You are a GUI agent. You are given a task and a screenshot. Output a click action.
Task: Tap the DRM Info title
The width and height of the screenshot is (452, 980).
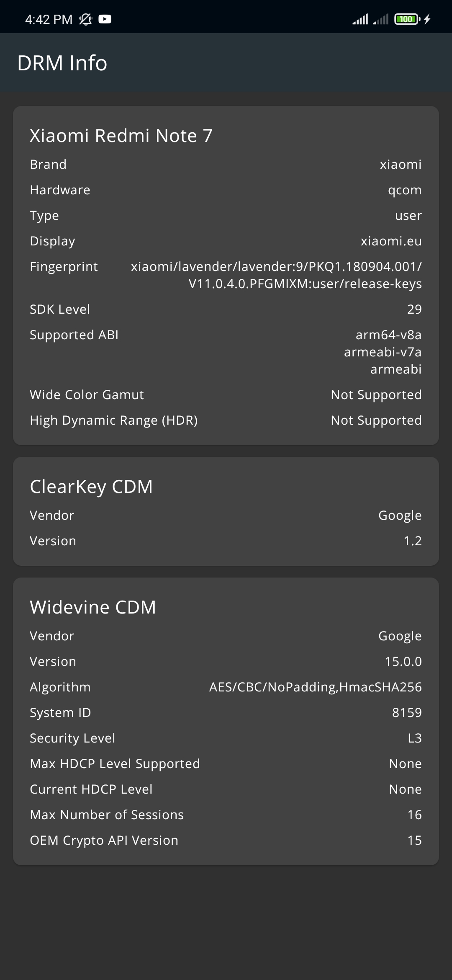click(62, 63)
